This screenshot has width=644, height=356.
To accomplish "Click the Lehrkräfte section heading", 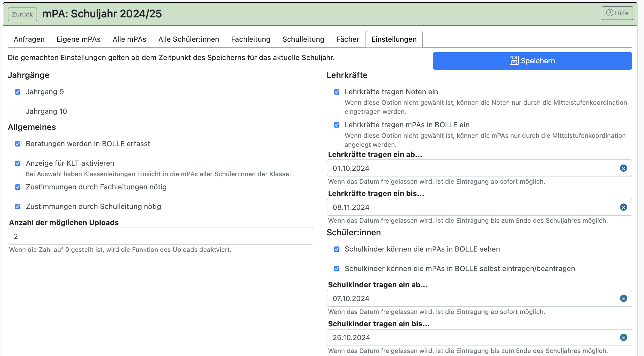I will 347,75.
